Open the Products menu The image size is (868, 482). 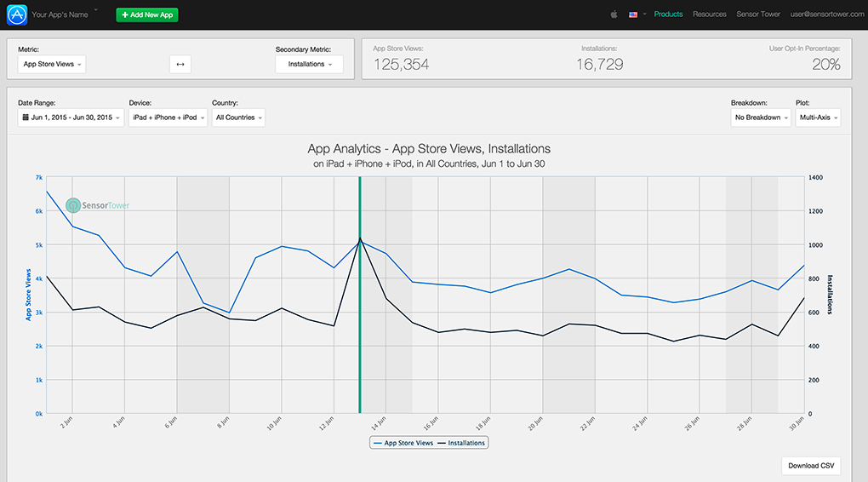[x=668, y=14]
